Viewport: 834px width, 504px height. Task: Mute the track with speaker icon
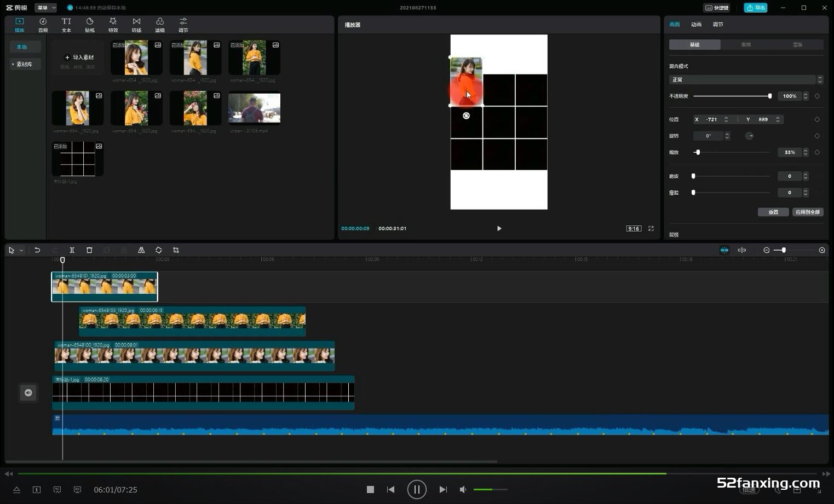(28, 392)
